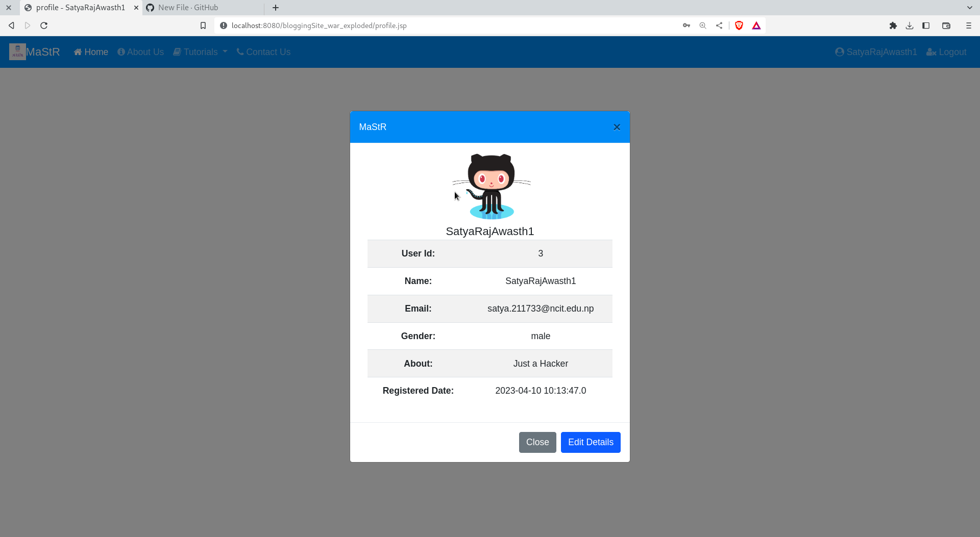Select the email satya.211733@ncit.edu.np
The width and height of the screenshot is (980, 537).
point(541,309)
